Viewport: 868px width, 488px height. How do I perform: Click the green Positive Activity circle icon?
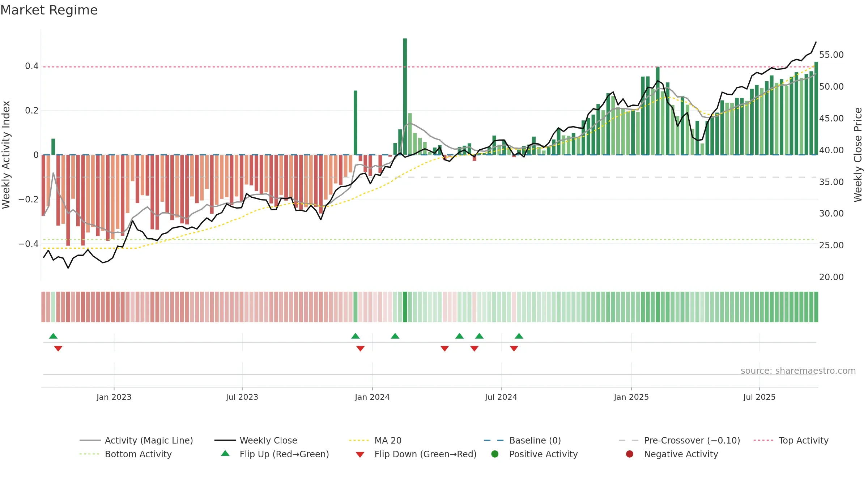[x=495, y=454]
